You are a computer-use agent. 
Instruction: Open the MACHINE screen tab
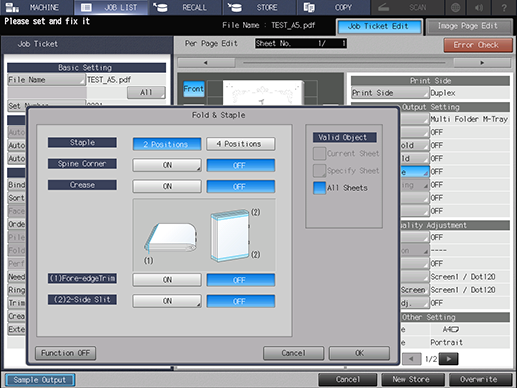click(37, 7)
